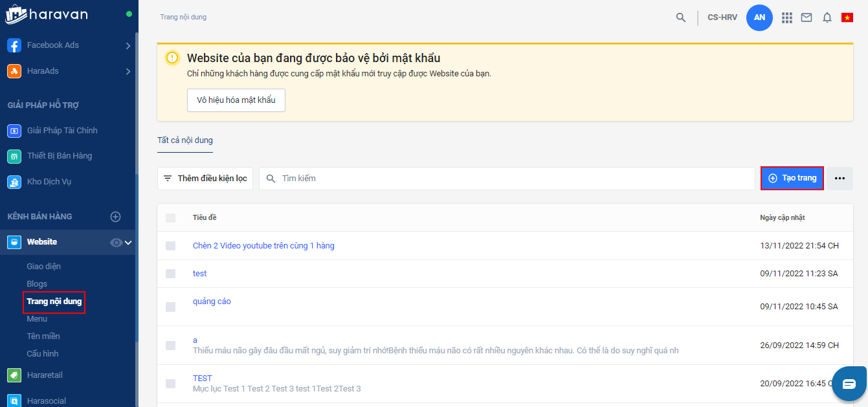The height and width of the screenshot is (407, 868).
Task: Open Blogs in the Website submenu
Action: 37,284
